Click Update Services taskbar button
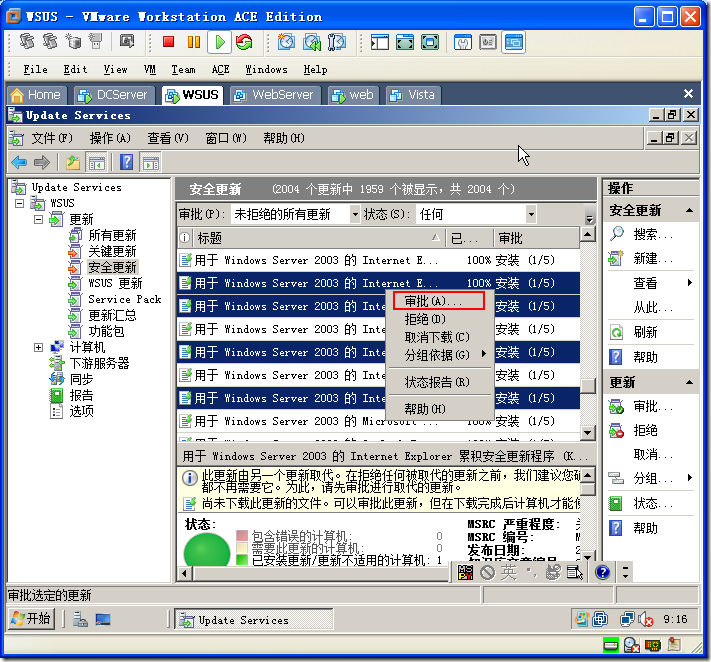Viewport: 711px width, 662px height. 254,619
